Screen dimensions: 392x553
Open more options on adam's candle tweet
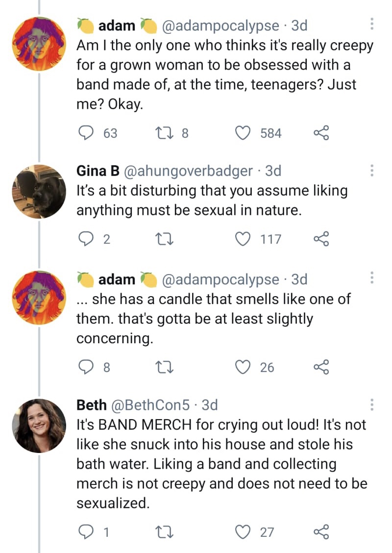371,279
